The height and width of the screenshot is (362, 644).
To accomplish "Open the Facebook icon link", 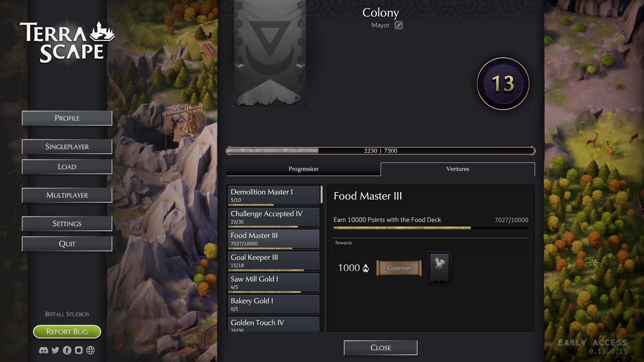I will tap(67, 350).
